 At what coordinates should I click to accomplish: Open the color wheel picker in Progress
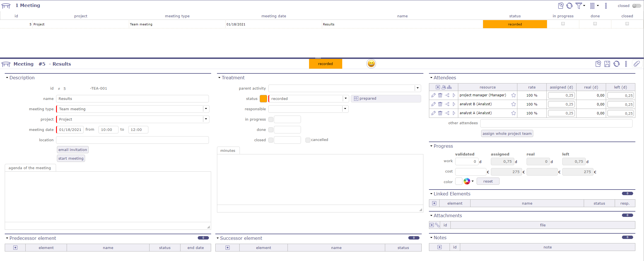coord(467,181)
